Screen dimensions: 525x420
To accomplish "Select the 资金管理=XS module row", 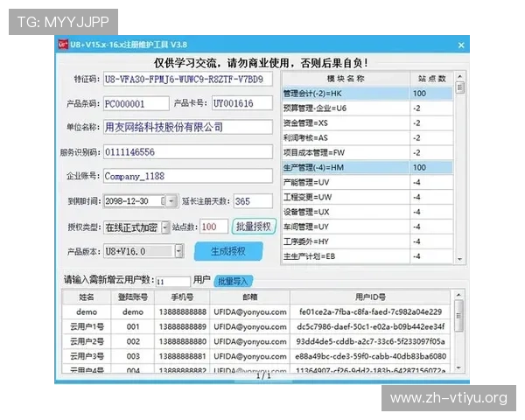I will [367, 122].
